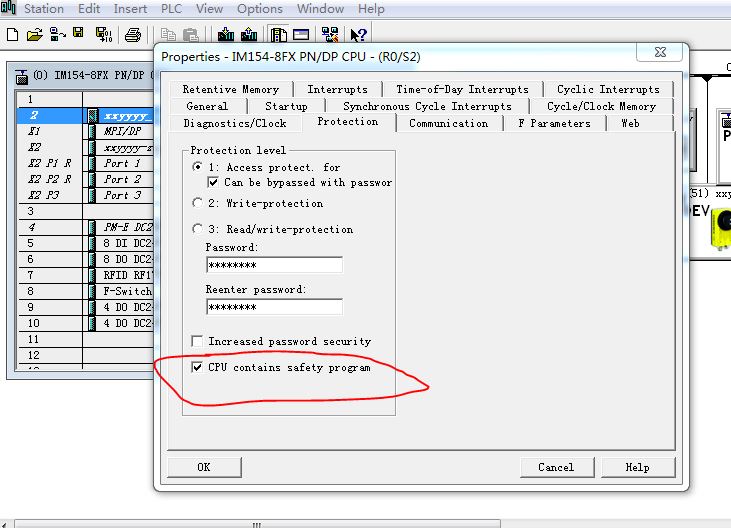
Task: Open the PLC menu
Action: point(171,8)
